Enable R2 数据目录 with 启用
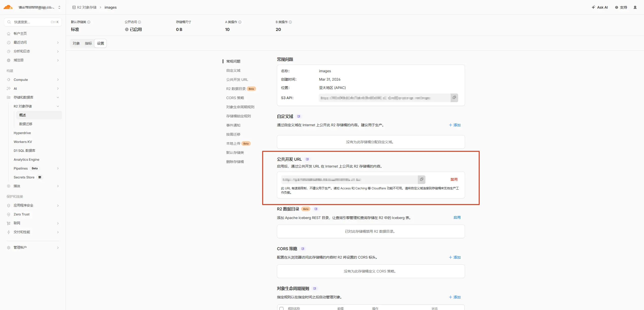The image size is (644, 310). (457, 217)
